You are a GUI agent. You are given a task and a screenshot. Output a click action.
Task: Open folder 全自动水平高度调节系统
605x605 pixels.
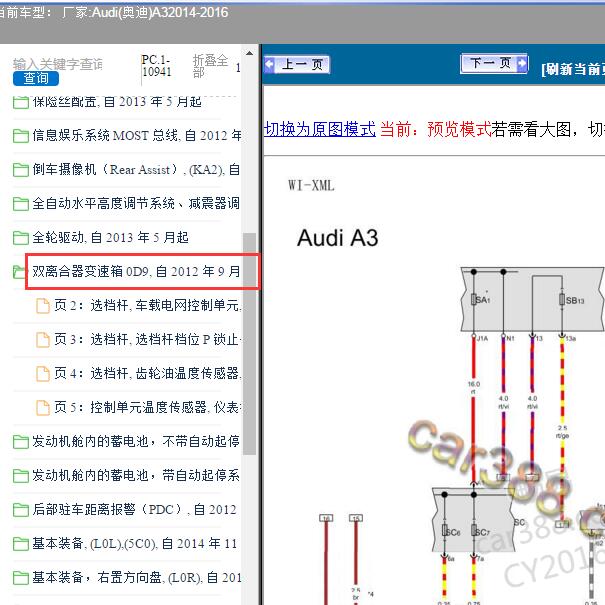(136, 203)
